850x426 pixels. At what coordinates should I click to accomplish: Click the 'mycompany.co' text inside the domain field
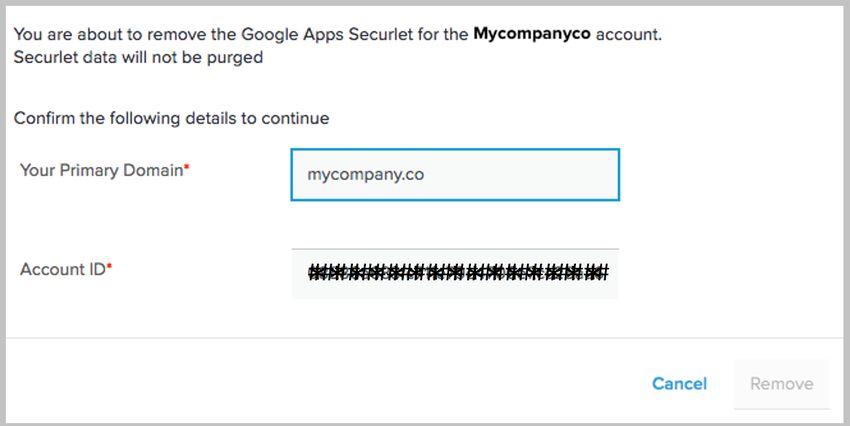point(365,175)
